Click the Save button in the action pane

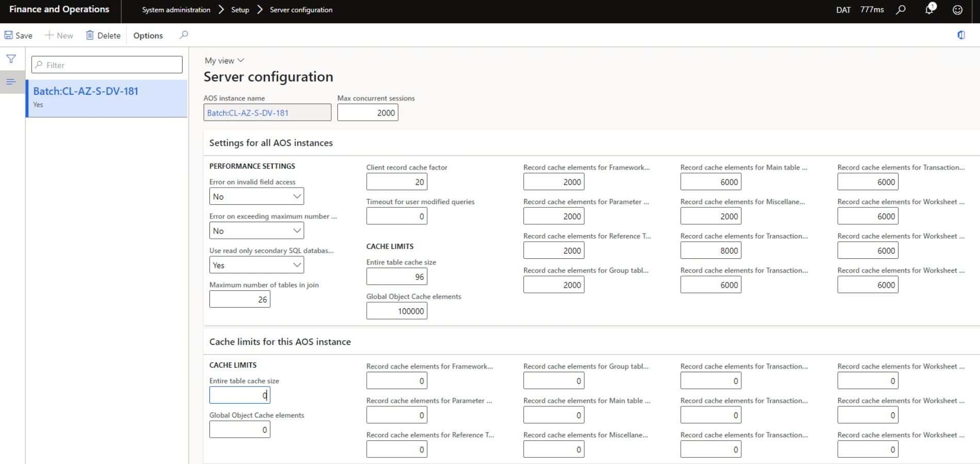coord(19,35)
